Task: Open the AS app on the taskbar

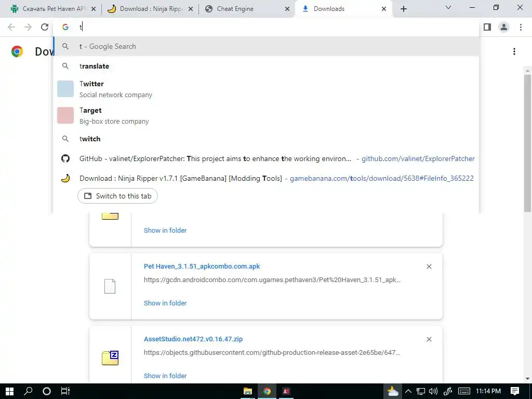Action: coord(286,391)
